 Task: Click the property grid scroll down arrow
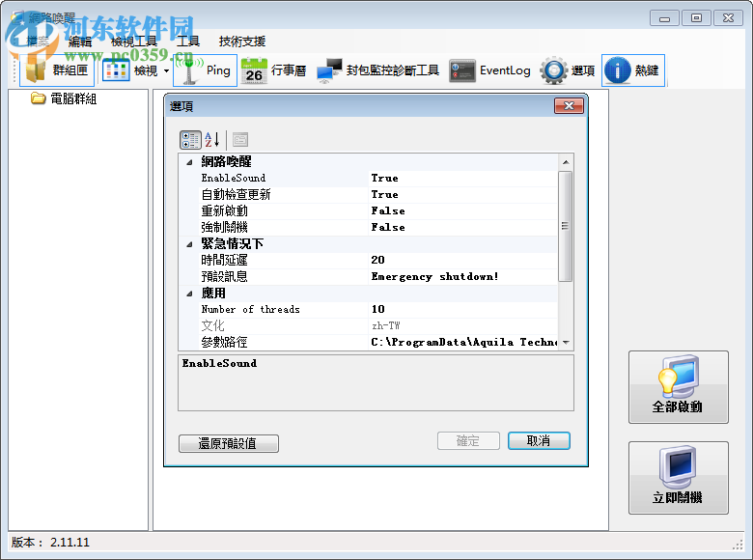(566, 343)
